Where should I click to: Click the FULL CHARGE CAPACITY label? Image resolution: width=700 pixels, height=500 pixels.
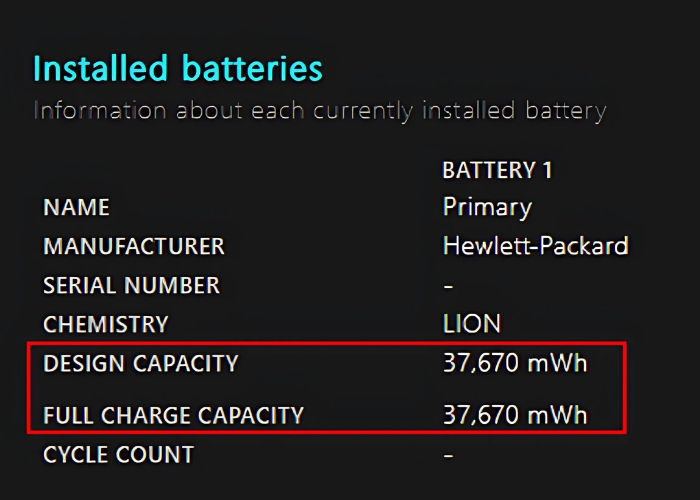(x=173, y=414)
